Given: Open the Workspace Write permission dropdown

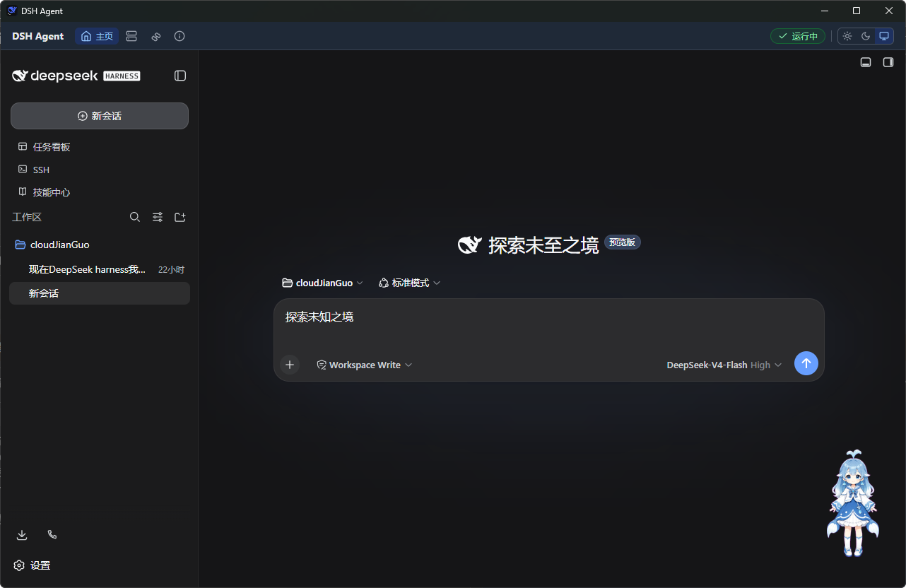Looking at the screenshot, I should [365, 365].
